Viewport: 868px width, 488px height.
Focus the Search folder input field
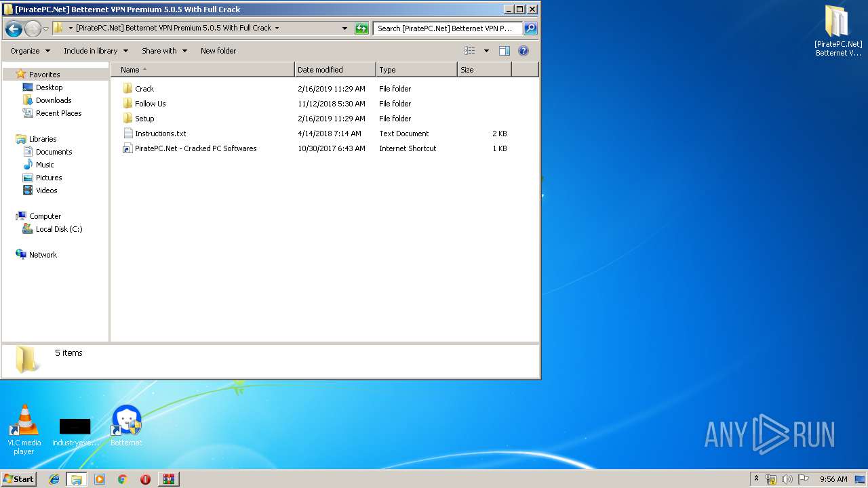pos(448,28)
